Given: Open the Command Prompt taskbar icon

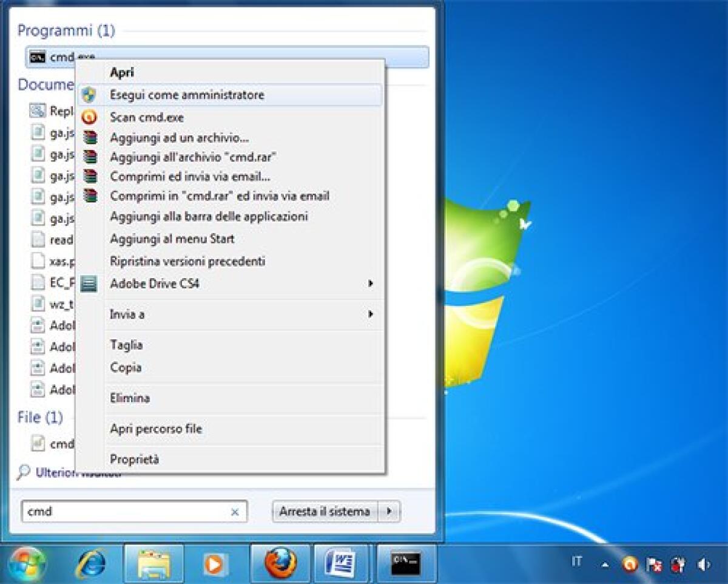Looking at the screenshot, I should point(405,563).
